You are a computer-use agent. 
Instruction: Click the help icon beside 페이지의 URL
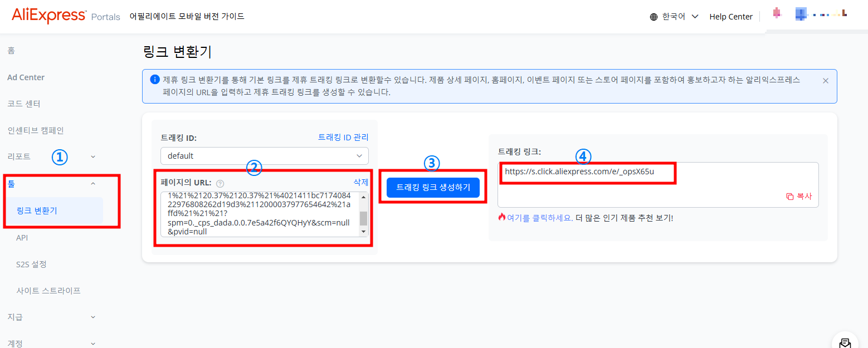click(220, 183)
